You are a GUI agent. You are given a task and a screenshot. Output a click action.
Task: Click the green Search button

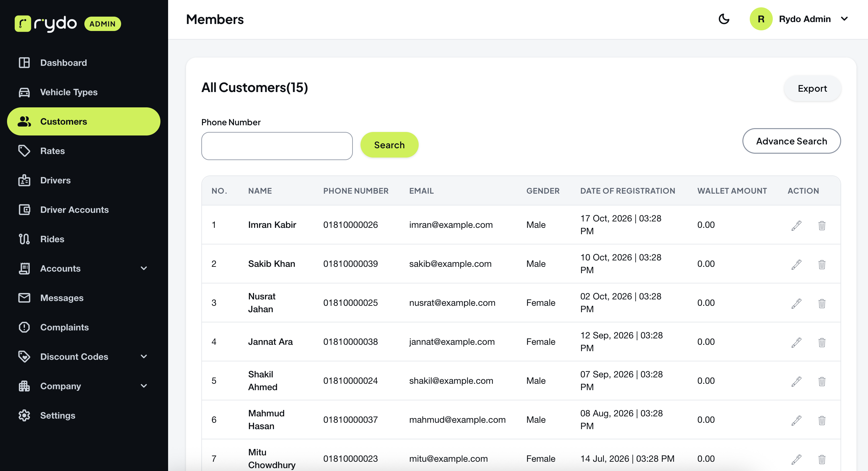[389, 145]
